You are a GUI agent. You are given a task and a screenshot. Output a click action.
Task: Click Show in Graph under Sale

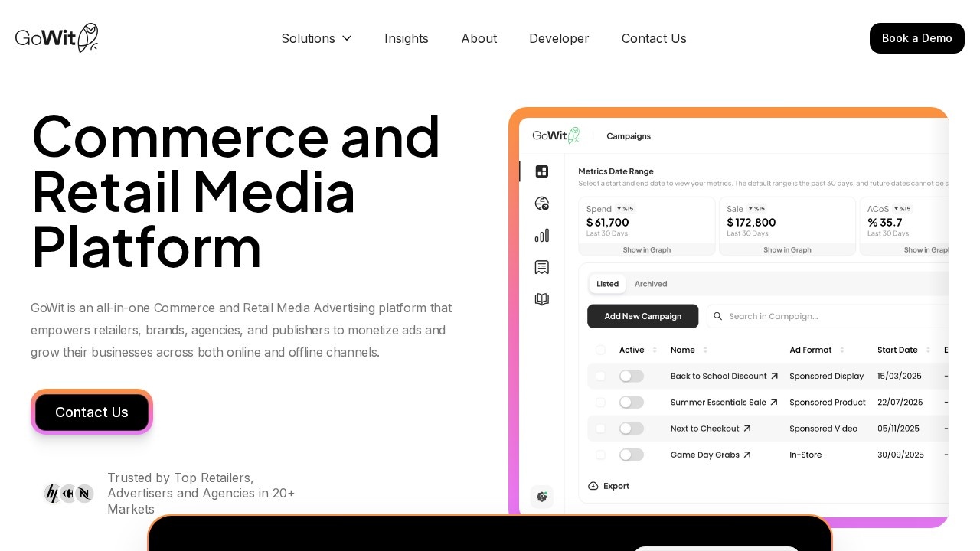pos(788,249)
